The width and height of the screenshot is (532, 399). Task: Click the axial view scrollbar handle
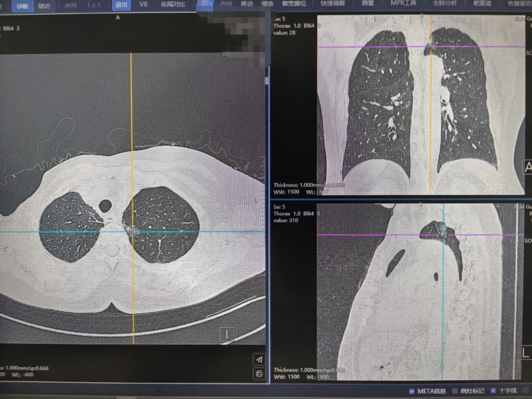[267, 81]
